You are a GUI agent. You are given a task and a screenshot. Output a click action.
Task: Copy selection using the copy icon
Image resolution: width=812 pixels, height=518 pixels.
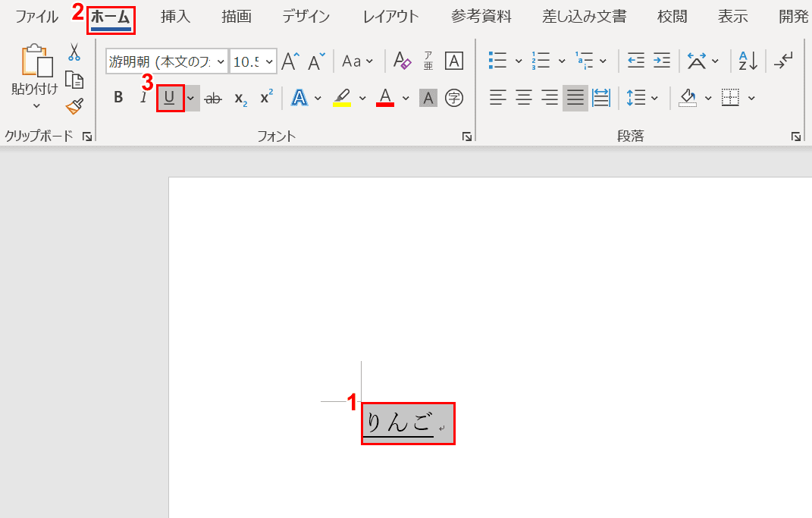pyautogui.click(x=74, y=80)
